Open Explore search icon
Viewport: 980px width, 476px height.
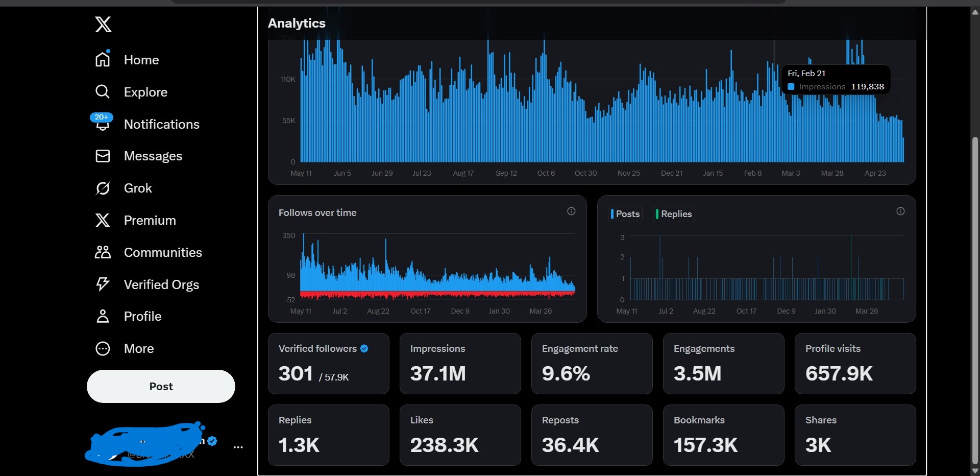[x=103, y=91]
